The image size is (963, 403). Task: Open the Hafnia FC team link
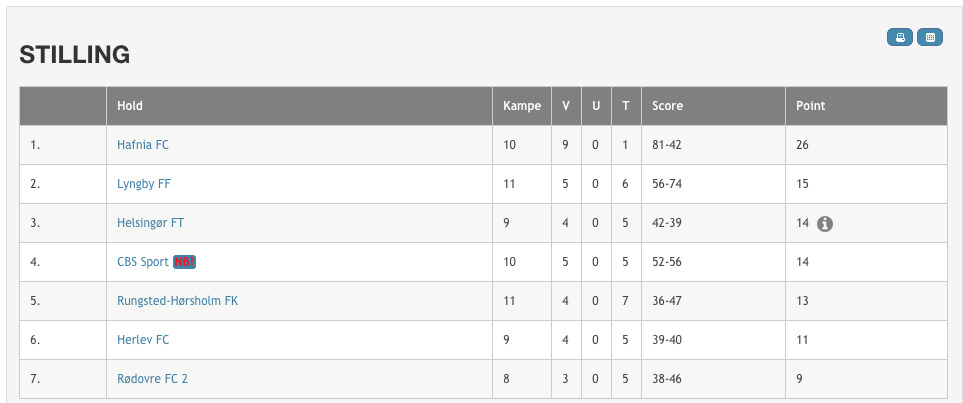click(x=142, y=145)
